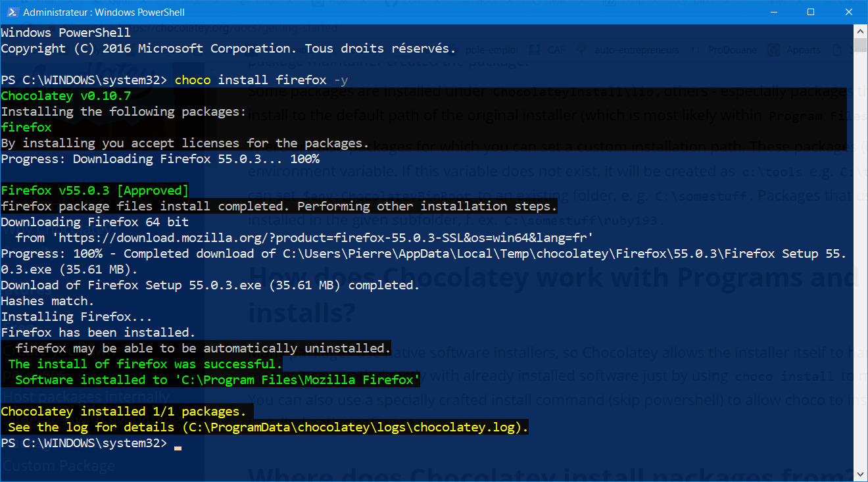Click the 'choco install firefox -y' command
This screenshot has width=868, height=482.
coord(261,80)
